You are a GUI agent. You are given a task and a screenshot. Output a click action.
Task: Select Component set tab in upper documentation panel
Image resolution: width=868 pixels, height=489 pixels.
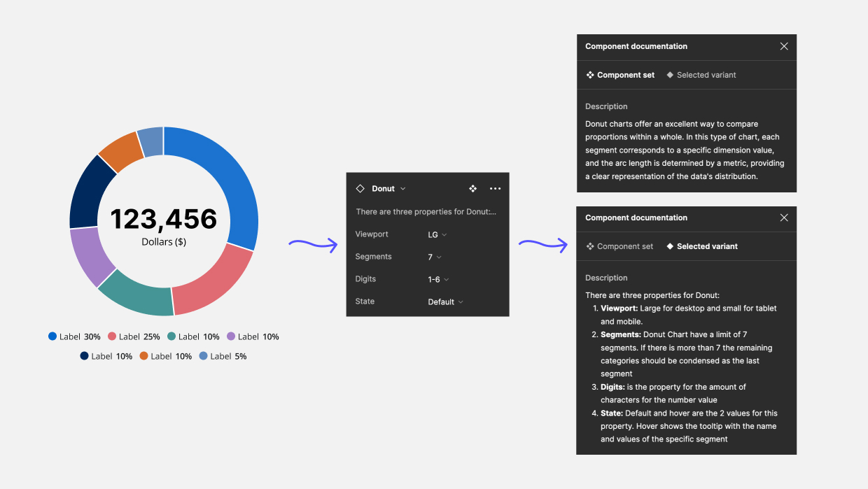tap(620, 75)
